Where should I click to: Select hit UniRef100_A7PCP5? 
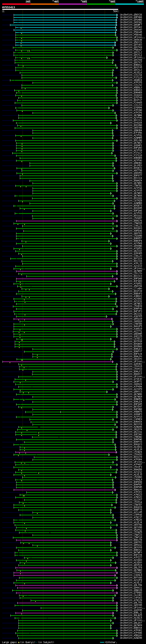[131, 82]
